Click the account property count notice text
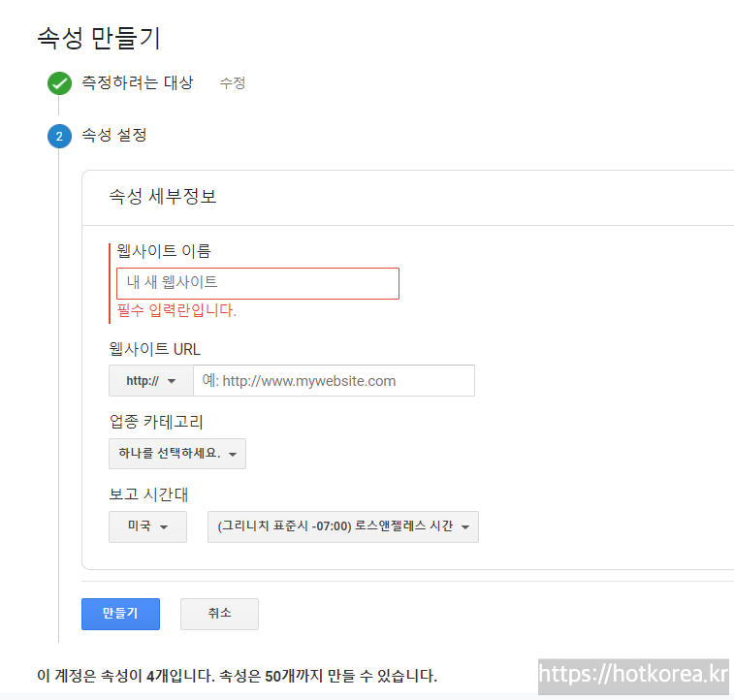Image resolution: width=734 pixels, height=700 pixels. [x=237, y=676]
